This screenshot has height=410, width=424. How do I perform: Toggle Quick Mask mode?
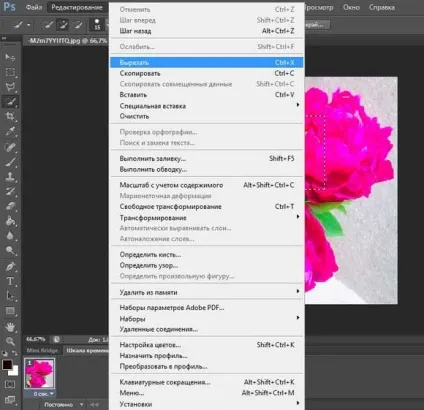10,385
